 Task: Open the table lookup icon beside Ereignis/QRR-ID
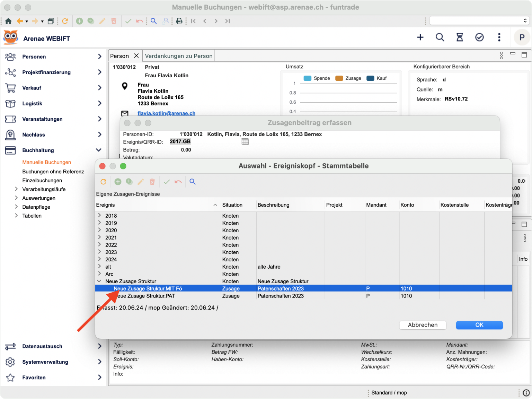pos(245,141)
